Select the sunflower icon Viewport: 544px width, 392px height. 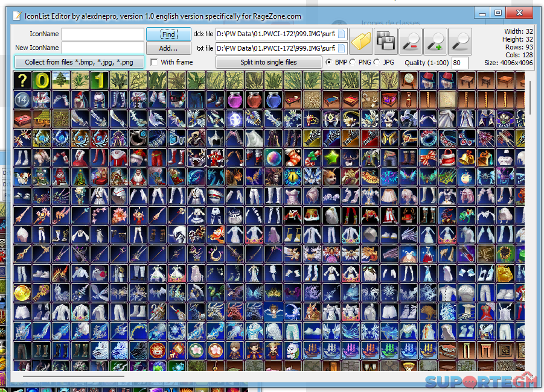tap(505, 254)
